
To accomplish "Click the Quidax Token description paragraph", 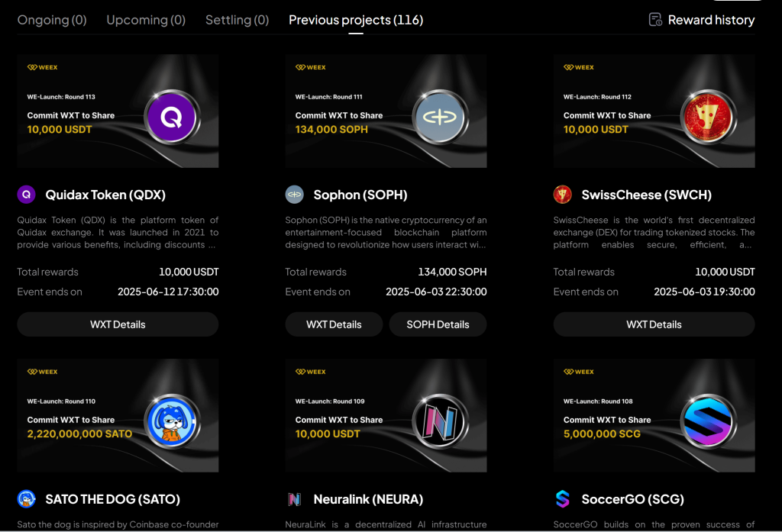I will coord(118,232).
